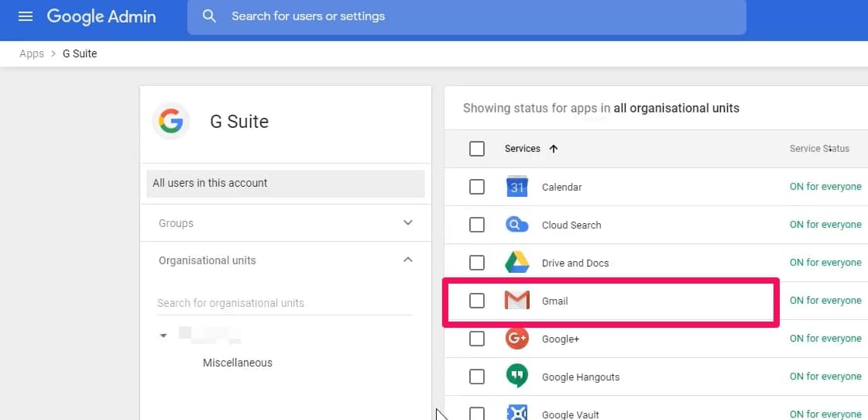
Task: Open the Drive and Docs service name
Action: point(575,263)
